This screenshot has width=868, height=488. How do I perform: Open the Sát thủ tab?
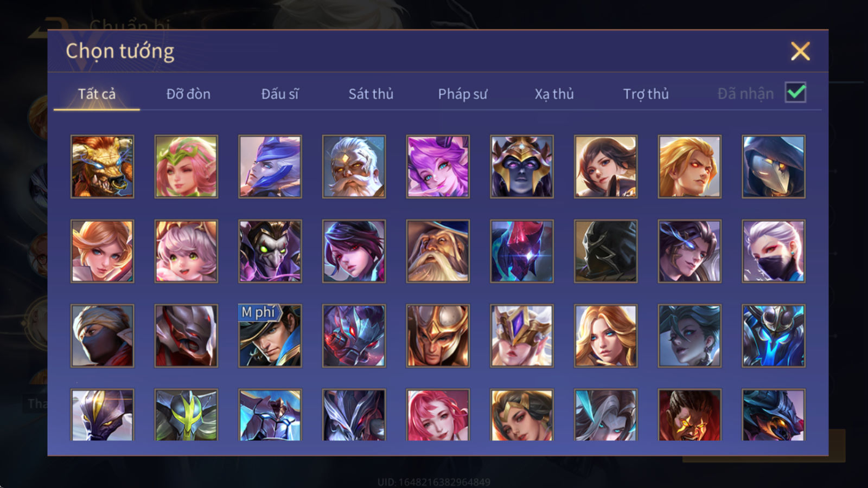tap(371, 94)
